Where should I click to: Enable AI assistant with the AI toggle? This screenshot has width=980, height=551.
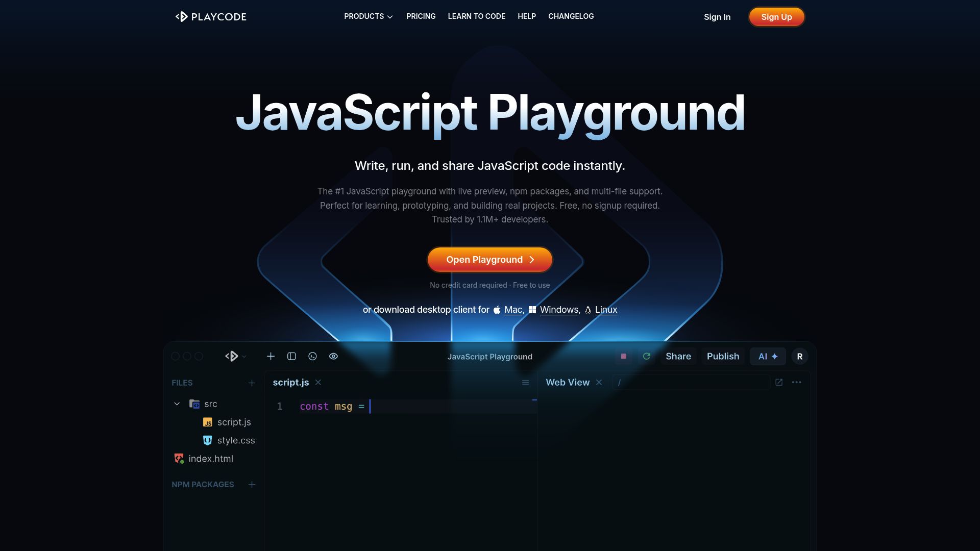point(768,356)
